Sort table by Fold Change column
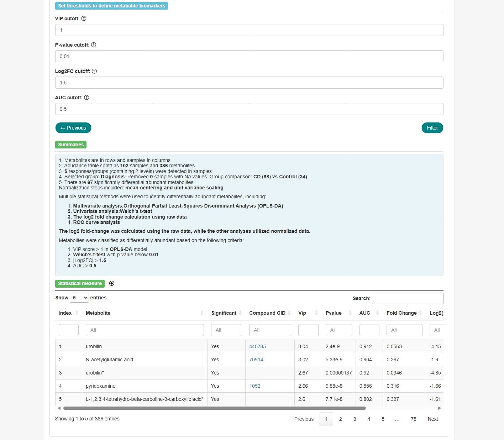The width and height of the screenshot is (504, 440). pos(404,313)
